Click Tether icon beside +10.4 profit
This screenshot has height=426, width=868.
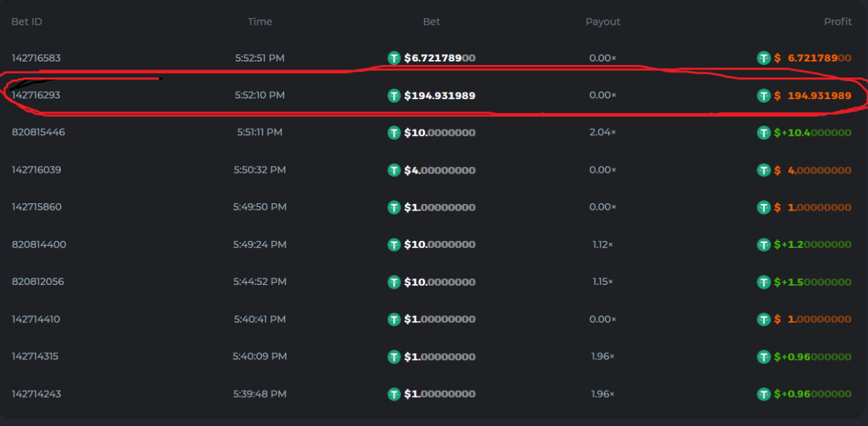[764, 133]
